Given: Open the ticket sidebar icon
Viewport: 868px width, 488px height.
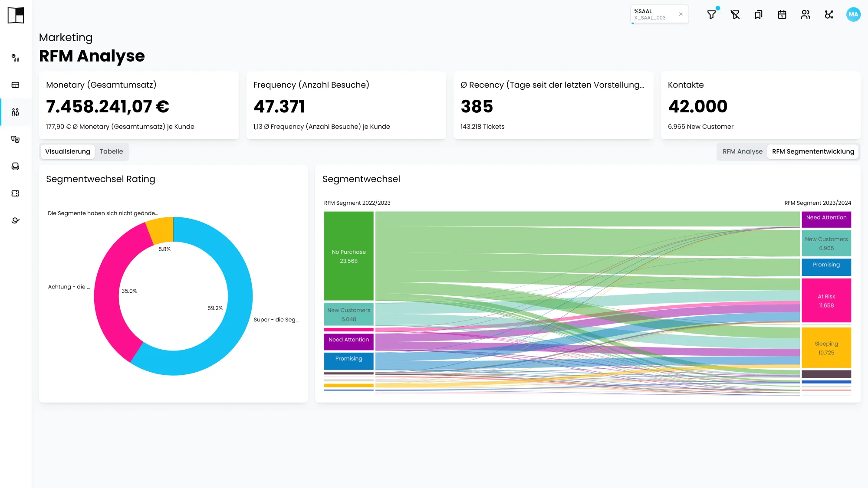Looking at the screenshot, I should coord(16,193).
